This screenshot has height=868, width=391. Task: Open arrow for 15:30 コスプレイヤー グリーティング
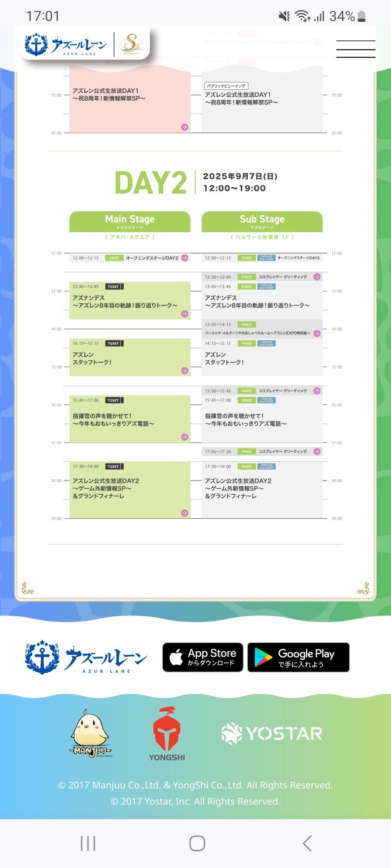tap(317, 391)
